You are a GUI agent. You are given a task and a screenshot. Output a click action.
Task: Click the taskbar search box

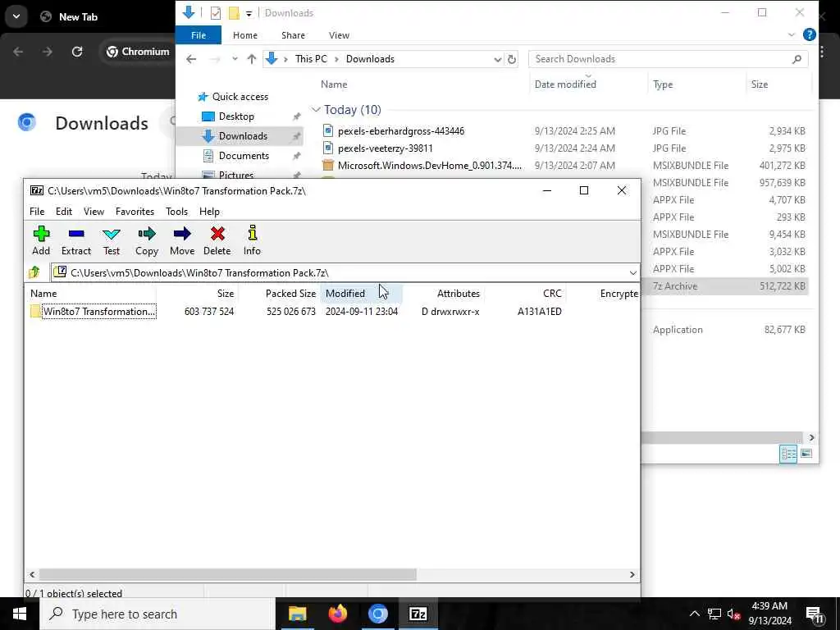click(x=157, y=614)
